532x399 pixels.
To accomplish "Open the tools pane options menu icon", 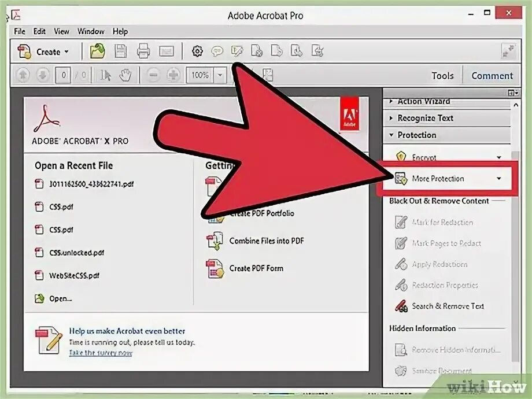I will [513, 93].
